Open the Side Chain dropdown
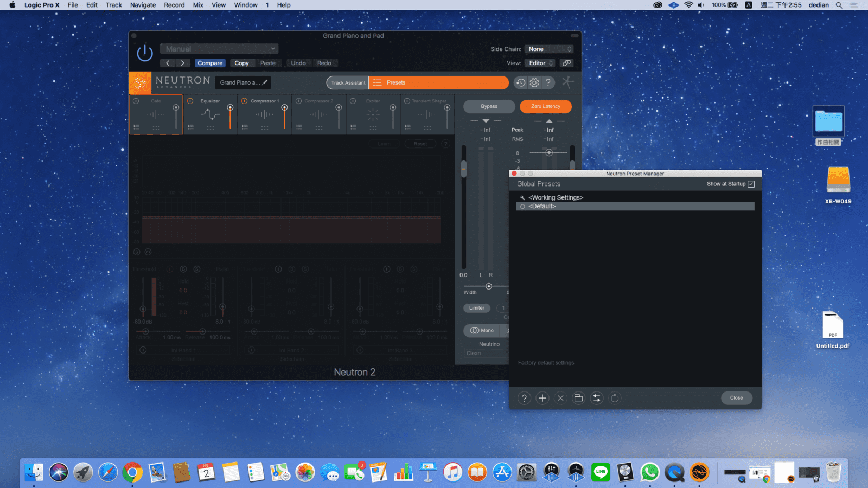This screenshot has width=868, height=488. click(550, 49)
